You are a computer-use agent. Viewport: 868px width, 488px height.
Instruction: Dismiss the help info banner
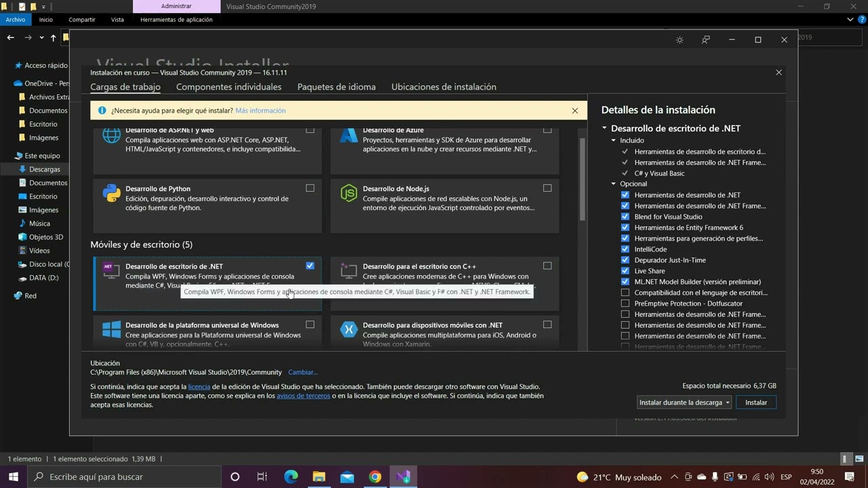click(x=575, y=110)
